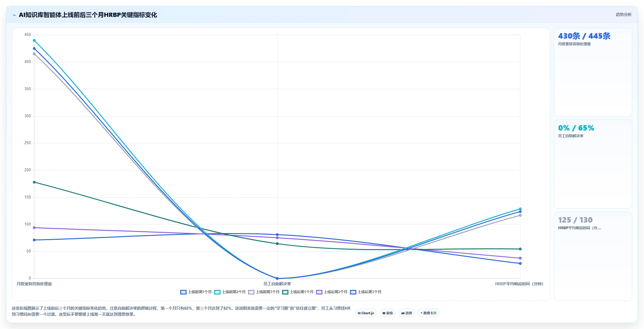Click the gray data point near 415
Screen dimensions: 644x329
34,54
